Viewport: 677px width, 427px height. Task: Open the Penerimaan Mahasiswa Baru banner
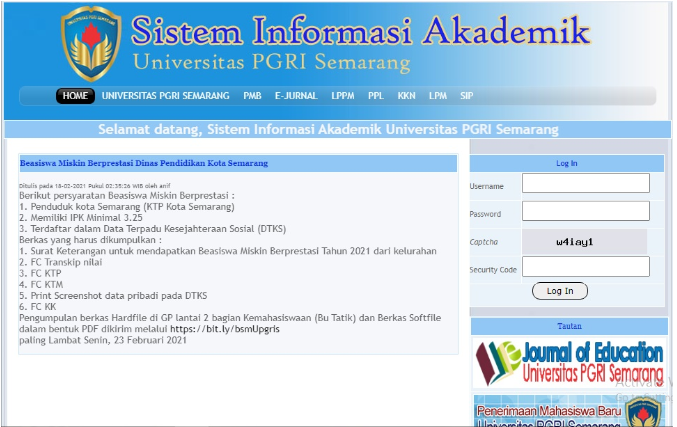[568, 412]
